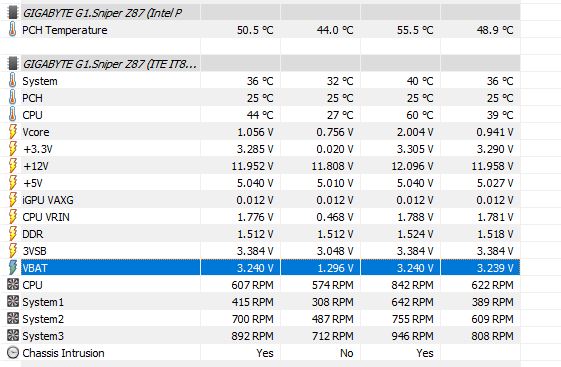Select the System3 fan label
The width and height of the screenshot is (561, 367).
point(43,336)
